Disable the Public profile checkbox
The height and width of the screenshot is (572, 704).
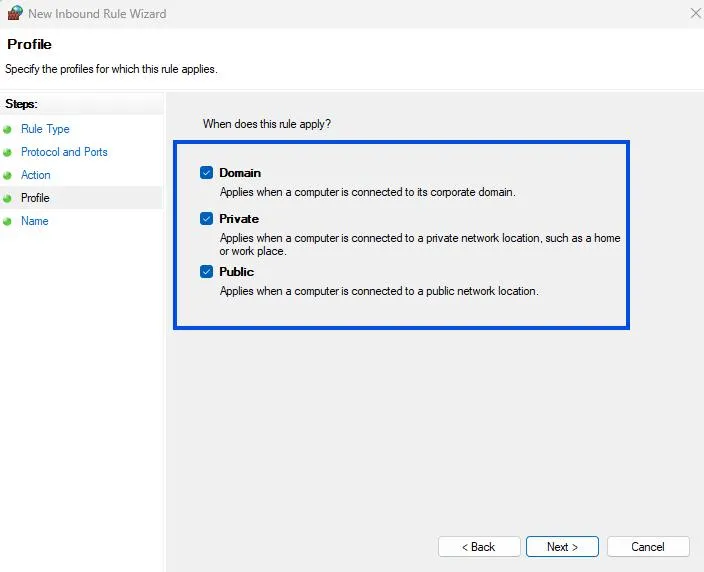click(x=206, y=272)
